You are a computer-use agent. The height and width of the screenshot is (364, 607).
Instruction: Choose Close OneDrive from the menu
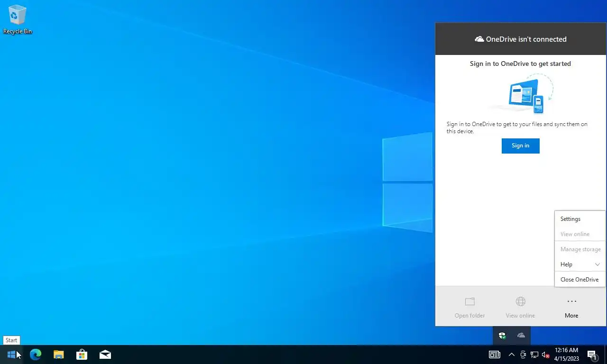pyautogui.click(x=580, y=280)
